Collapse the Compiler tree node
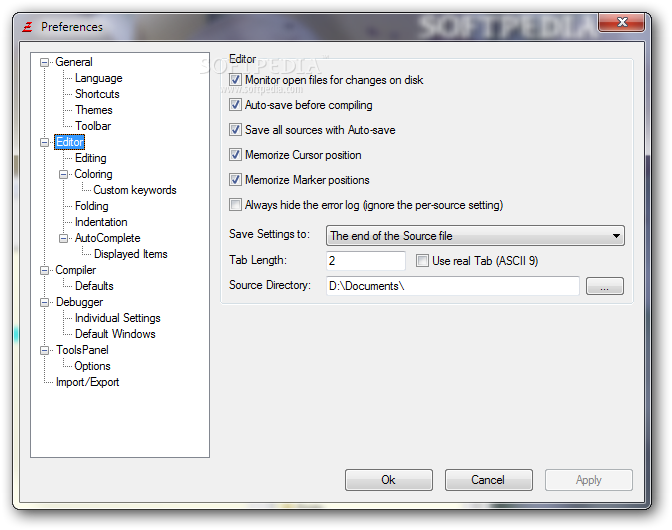 pos(44,270)
